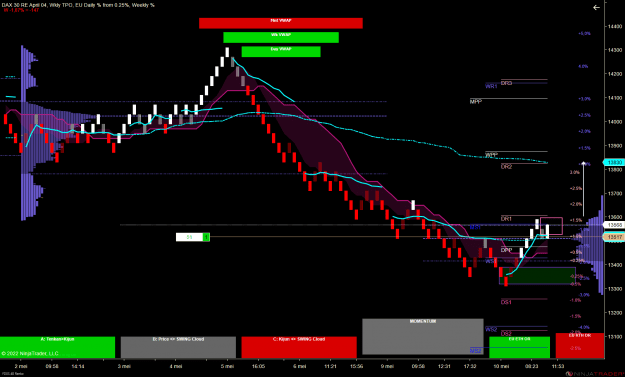Click the 13100 price axis label
This screenshot has height=377, width=625.
[615, 337]
